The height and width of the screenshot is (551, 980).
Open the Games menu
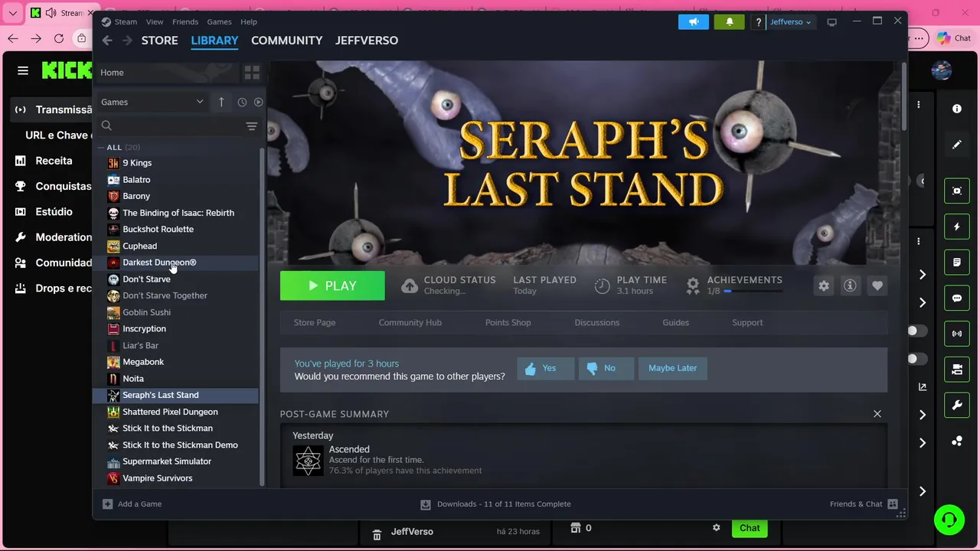pyautogui.click(x=219, y=21)
